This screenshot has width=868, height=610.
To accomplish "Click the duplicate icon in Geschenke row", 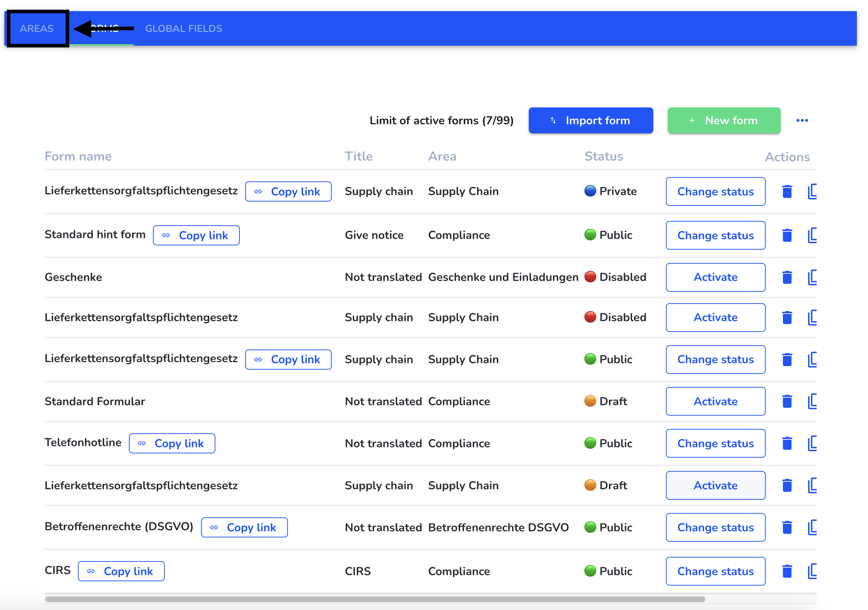I will pyautogui.click(x=812, y=277).
